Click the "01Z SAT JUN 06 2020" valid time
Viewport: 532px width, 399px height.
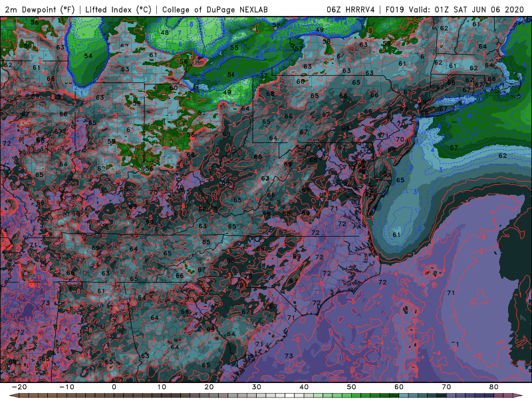479,10
